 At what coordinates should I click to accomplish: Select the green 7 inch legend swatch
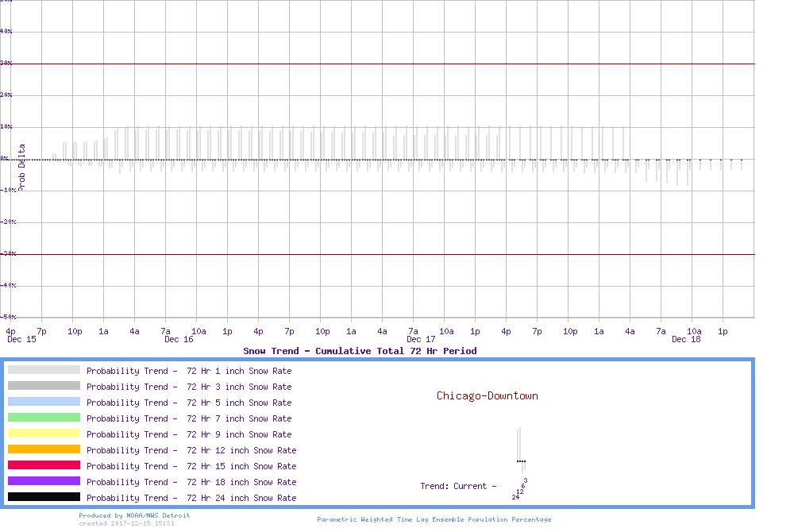click(44, 418)
